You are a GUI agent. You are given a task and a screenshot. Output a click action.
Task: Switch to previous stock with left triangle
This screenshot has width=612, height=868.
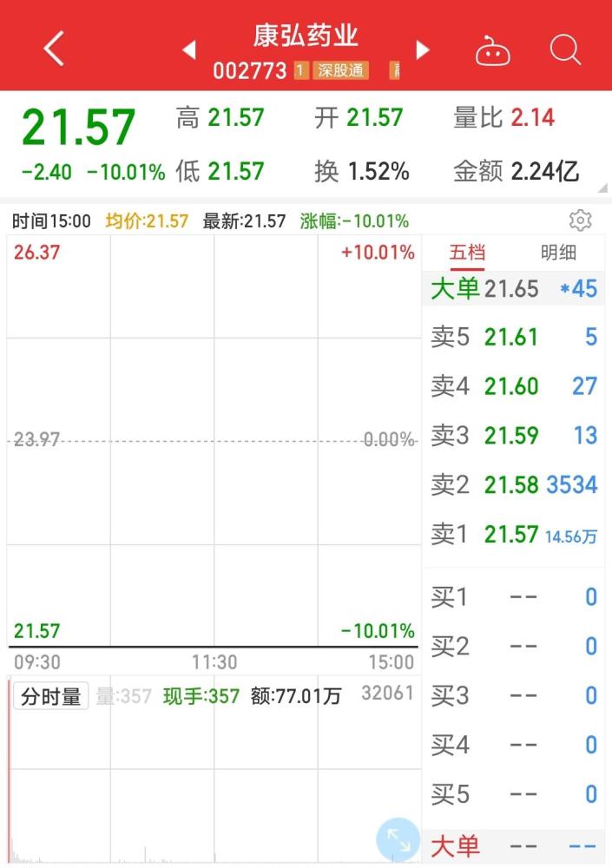click(x=189, y=49)
